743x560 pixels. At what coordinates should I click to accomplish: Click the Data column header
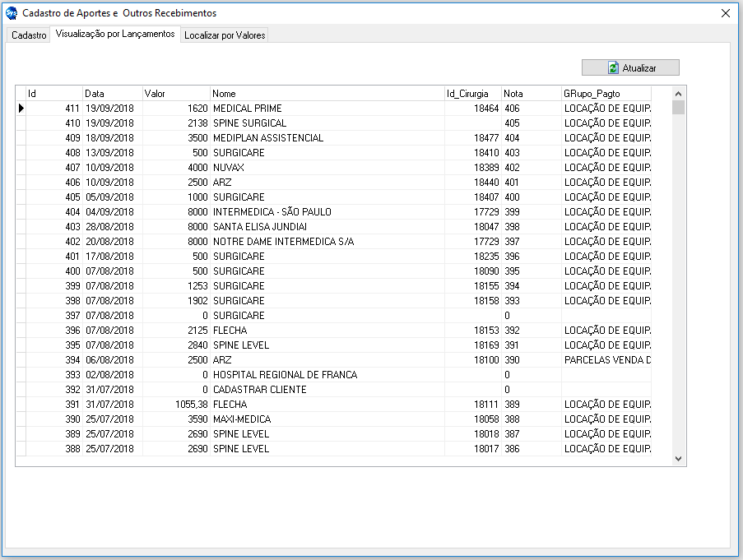(x=112, y=94)
